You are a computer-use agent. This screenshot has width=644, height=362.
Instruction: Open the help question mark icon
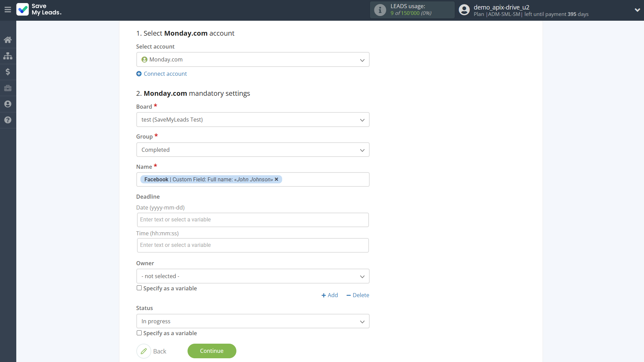pos(8,120)
